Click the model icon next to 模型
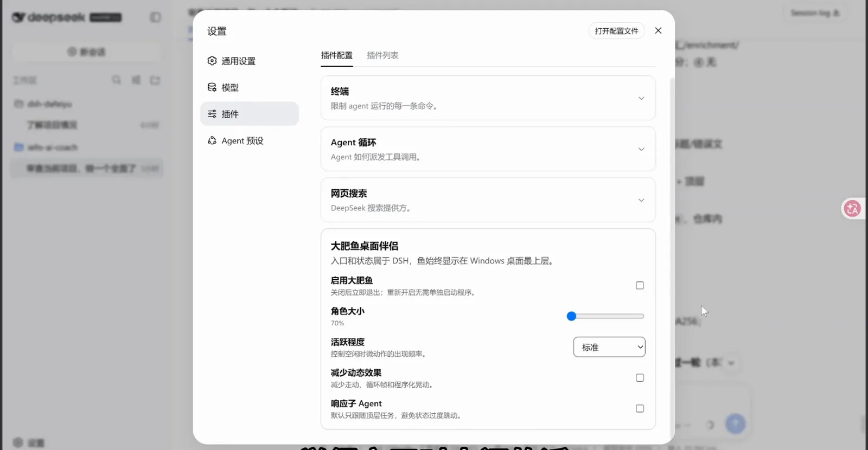This screenshot has height=450, width=868. coord(212,87)
